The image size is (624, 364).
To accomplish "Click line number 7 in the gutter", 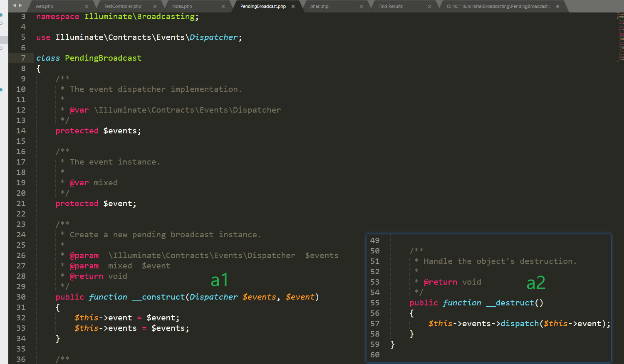I will click(x=23, y=58).
